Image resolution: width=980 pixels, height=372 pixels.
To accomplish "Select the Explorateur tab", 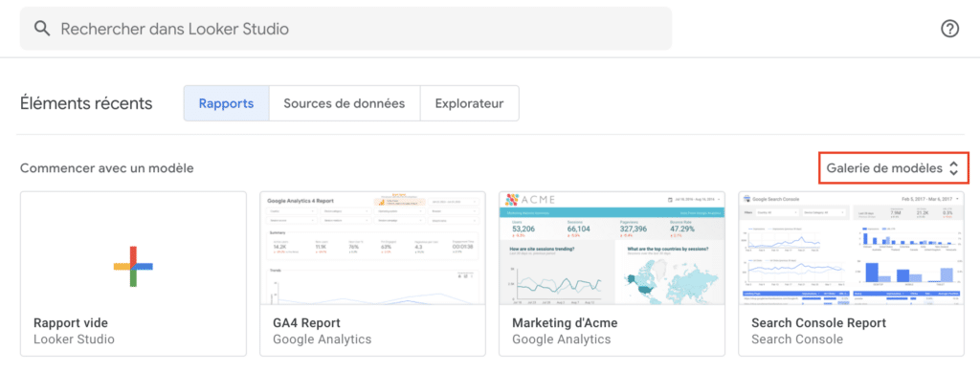I will 469,103.
